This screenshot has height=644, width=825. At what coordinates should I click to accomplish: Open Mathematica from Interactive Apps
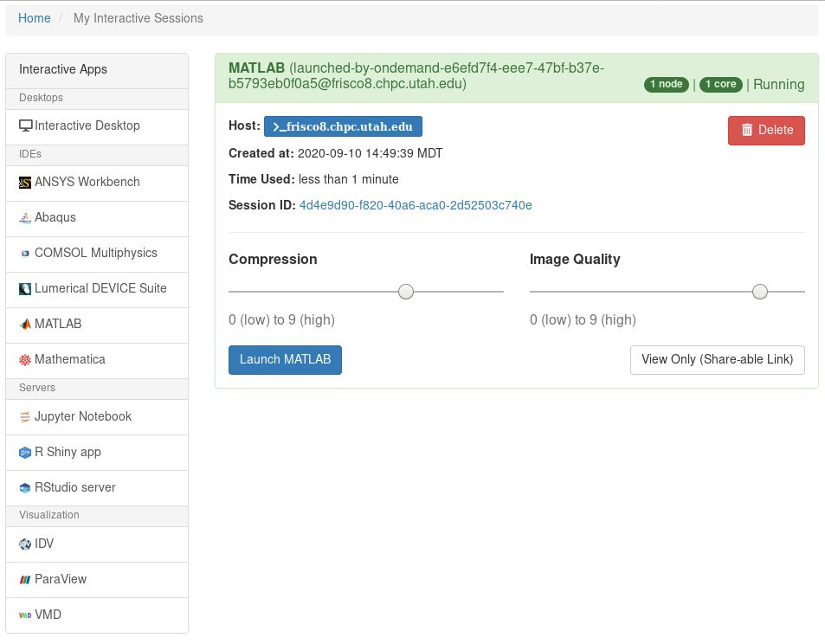coord(97,361)
